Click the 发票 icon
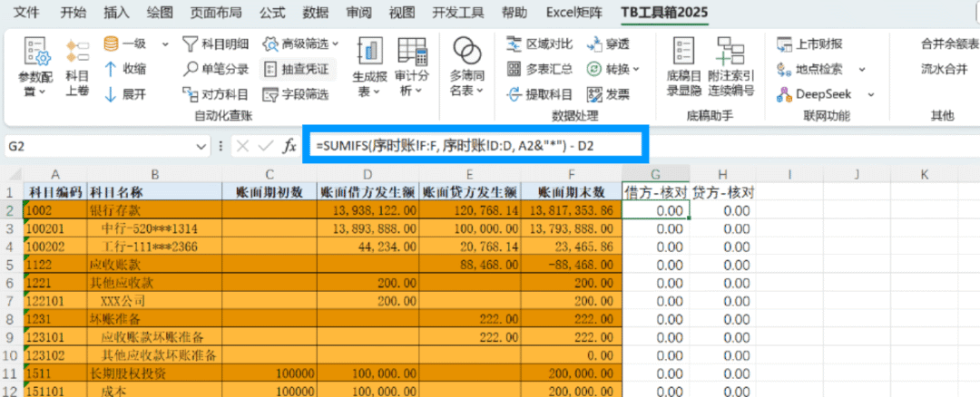Screen dimensions: 980x397 [593, 94]
